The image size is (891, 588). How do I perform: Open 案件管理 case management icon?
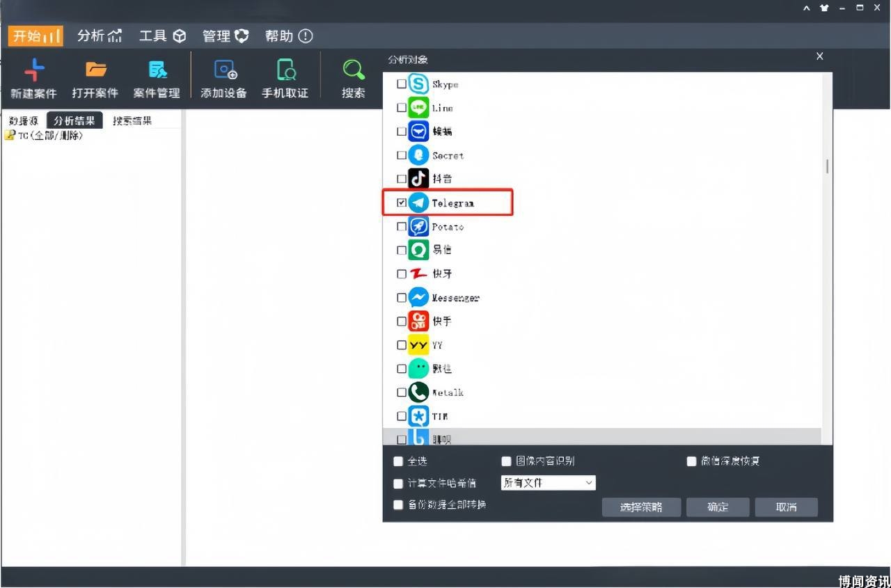coord(157,70)
